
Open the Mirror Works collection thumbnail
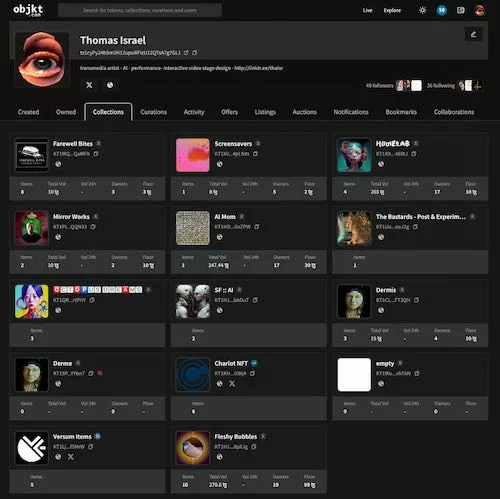[32, 228]
